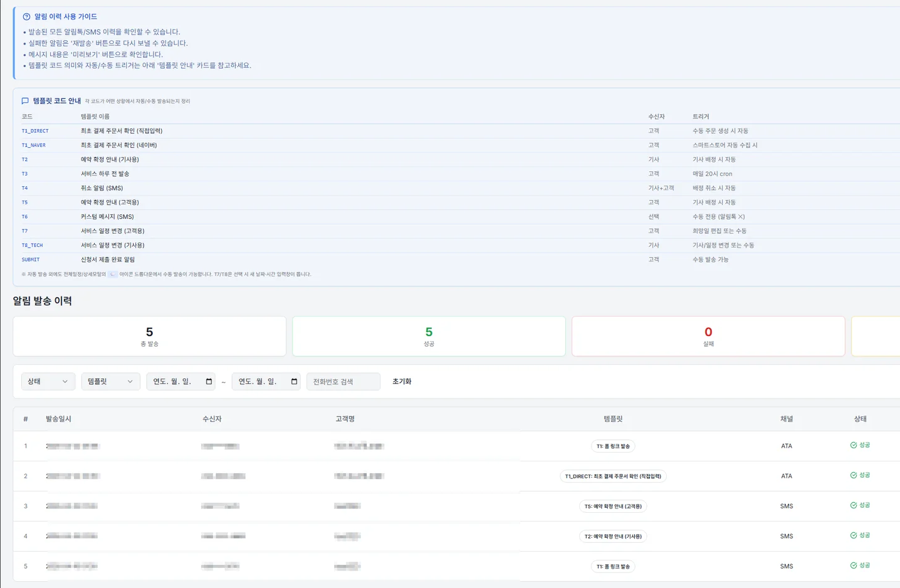This screenshot has width=900, height=588.
Task: Click the T1_DIRECT template badge in row 2
Action: click(x=613, y=476)
